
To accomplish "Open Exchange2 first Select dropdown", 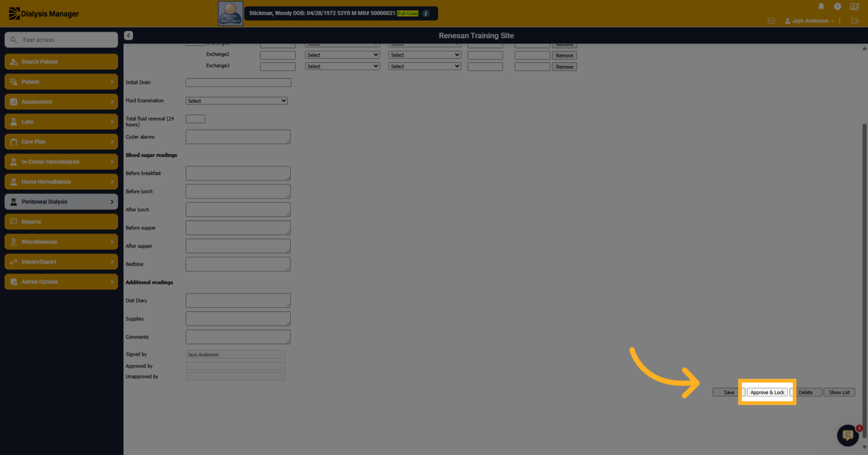I will [342, 55].
